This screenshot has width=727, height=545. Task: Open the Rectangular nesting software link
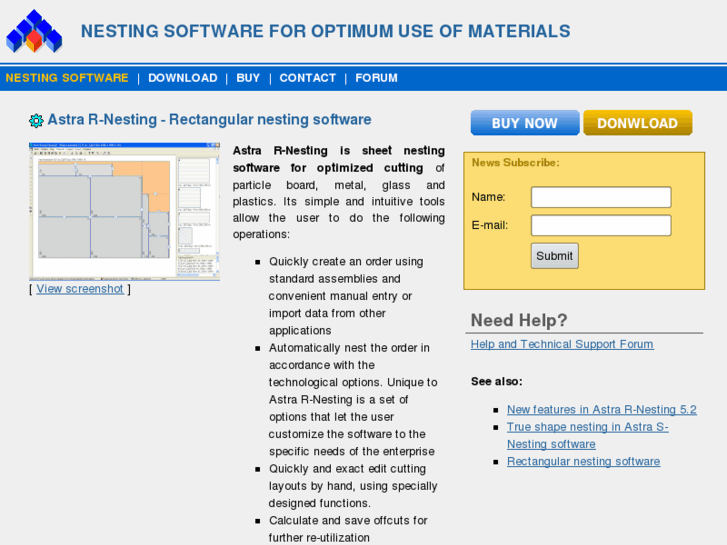pyautogui.click(x=583, y=462)
